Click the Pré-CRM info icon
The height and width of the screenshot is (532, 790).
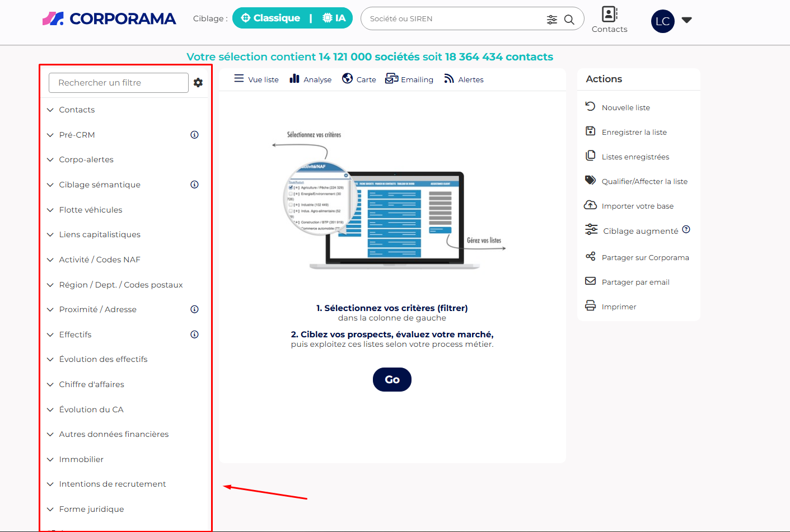point(194,135)
